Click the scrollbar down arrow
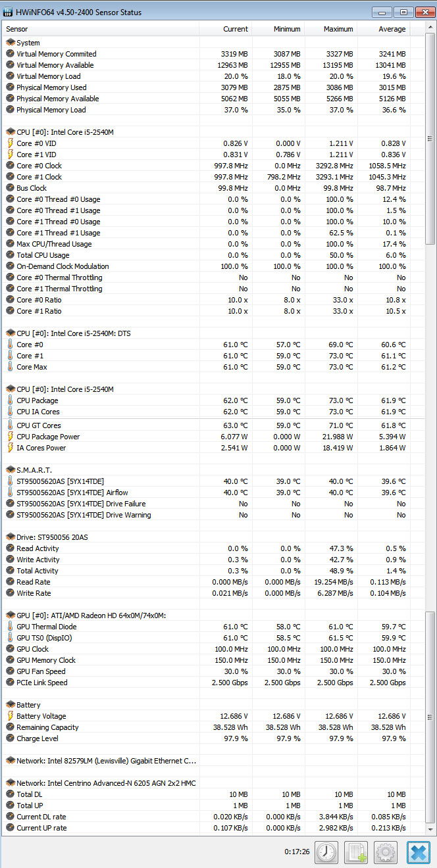Viewport: 437px width, 868px height. point(430,829)
